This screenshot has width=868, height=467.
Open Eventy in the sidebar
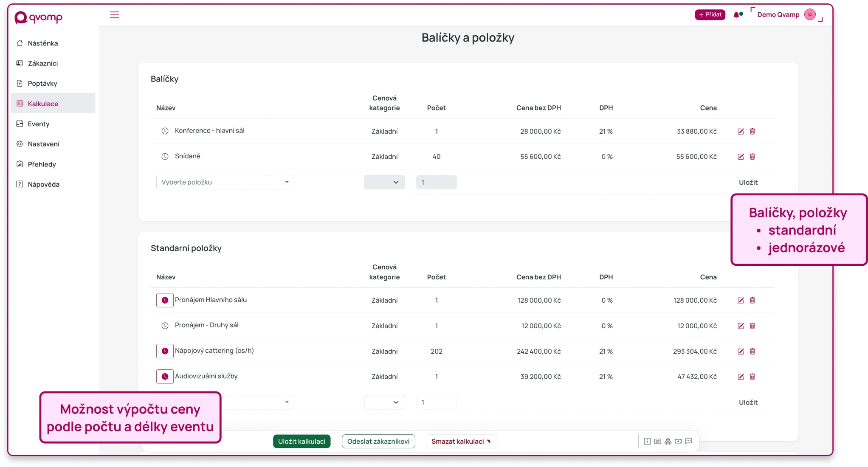[53, 124]
